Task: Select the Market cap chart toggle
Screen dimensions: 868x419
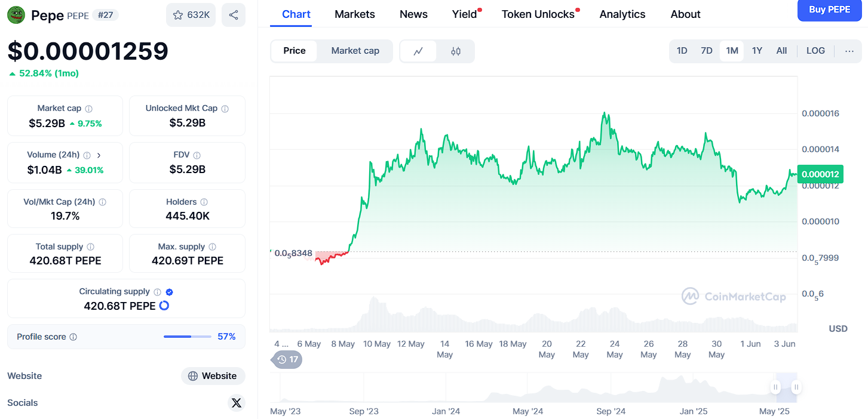Action: pyautogui.click(x=355, y=51)
